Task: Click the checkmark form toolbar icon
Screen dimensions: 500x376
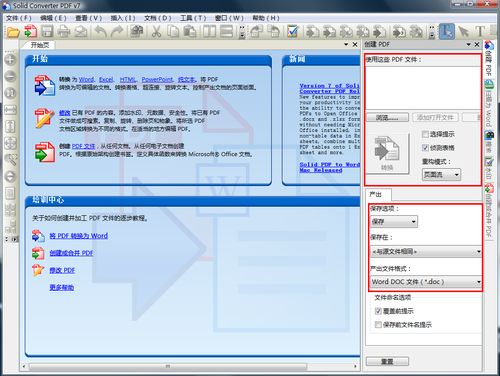Action: point(292,32)
